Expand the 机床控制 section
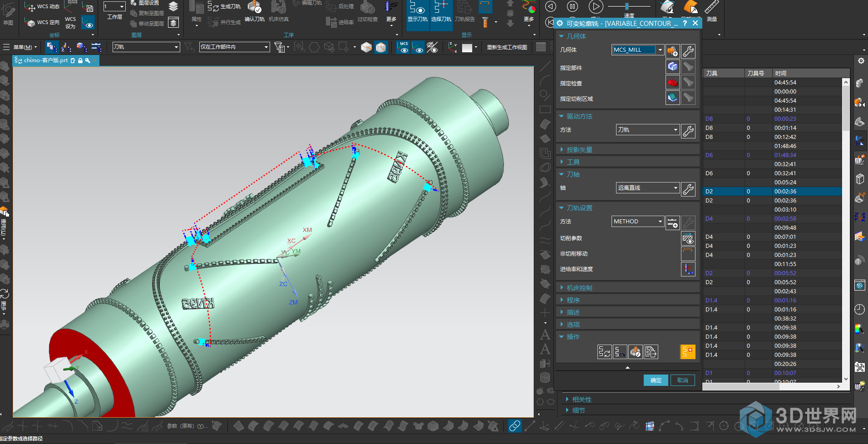The image size is (868, 444). [x=627, y=288]
